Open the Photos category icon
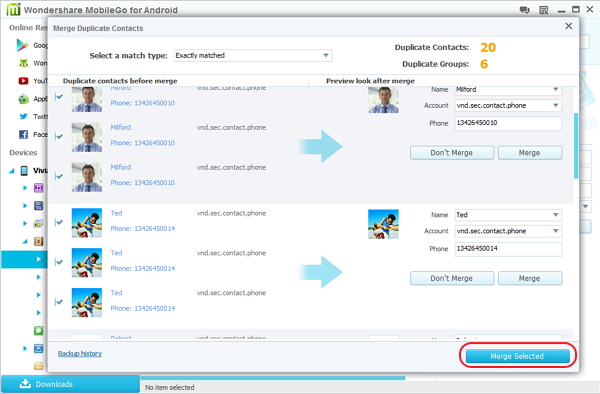 38,223
